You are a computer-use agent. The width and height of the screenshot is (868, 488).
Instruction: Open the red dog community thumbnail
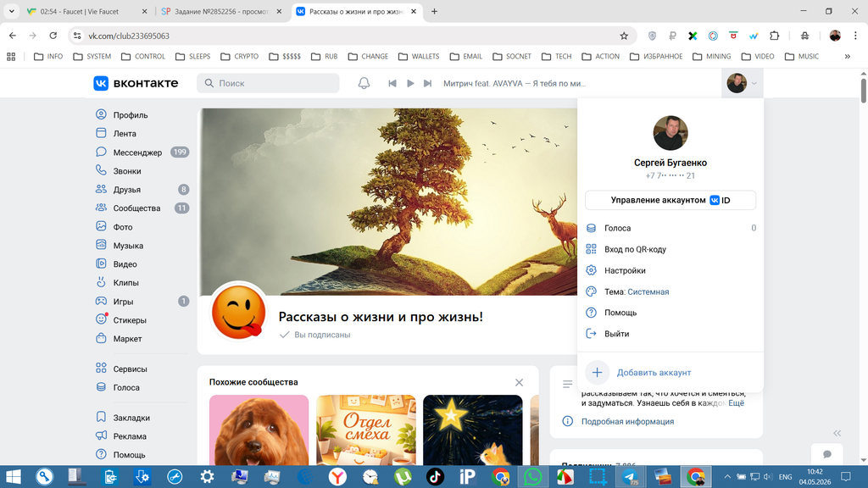click(x=259, y=430)
